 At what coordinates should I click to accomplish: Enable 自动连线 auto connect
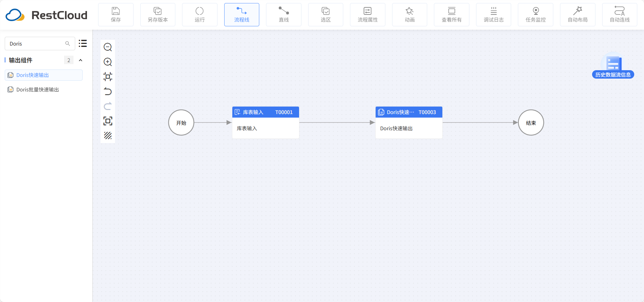point(620,15)
